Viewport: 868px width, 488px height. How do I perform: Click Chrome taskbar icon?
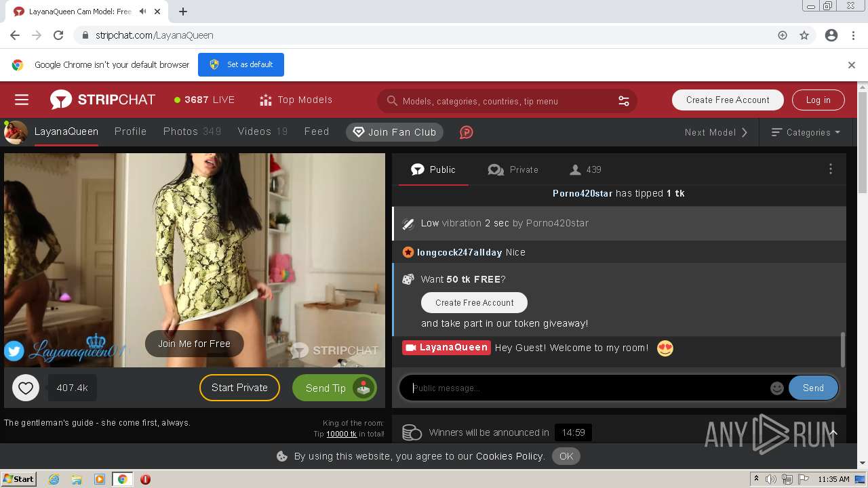click(123, 479)
